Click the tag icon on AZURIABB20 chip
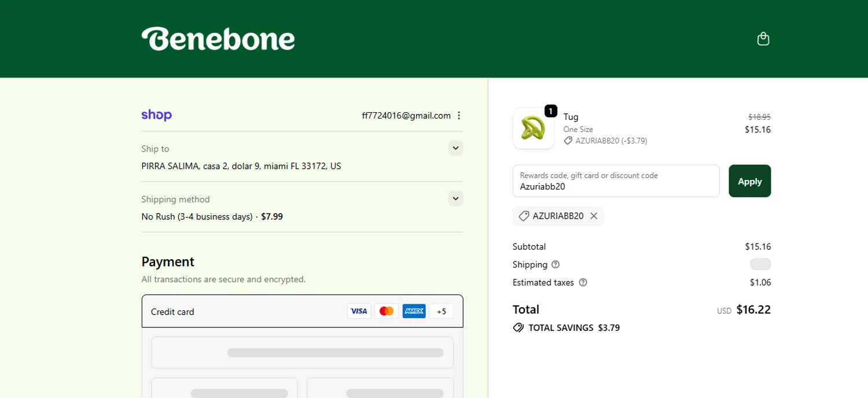Viewport: 868px width, 398px height. tap(524, 216)
